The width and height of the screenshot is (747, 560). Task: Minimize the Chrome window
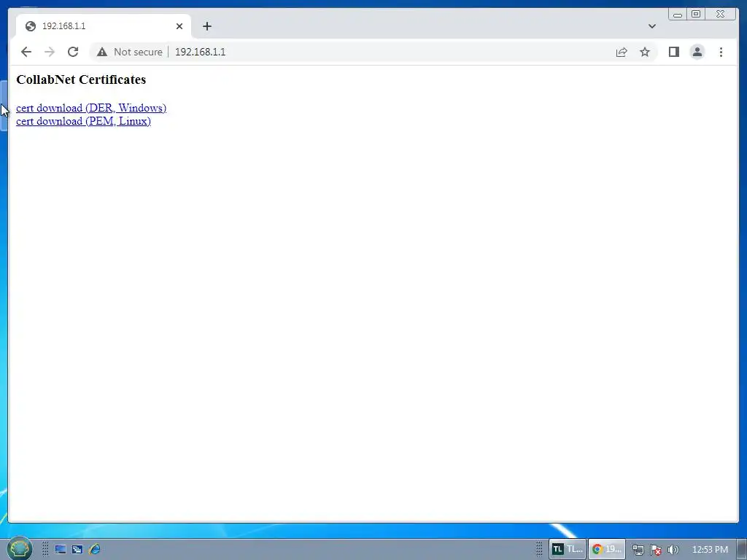(678, 15)
